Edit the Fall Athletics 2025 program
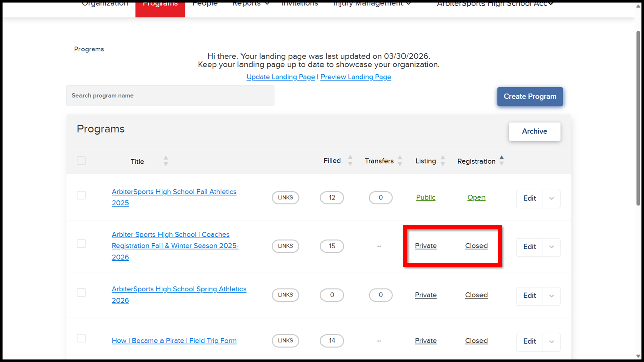 (x=530, y=198)
